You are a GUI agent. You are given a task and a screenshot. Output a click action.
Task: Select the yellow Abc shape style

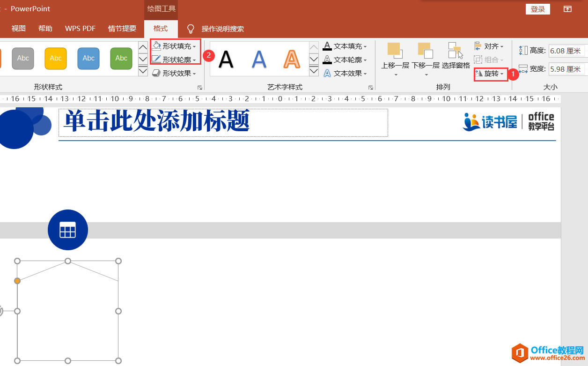[x=55, y=58]
